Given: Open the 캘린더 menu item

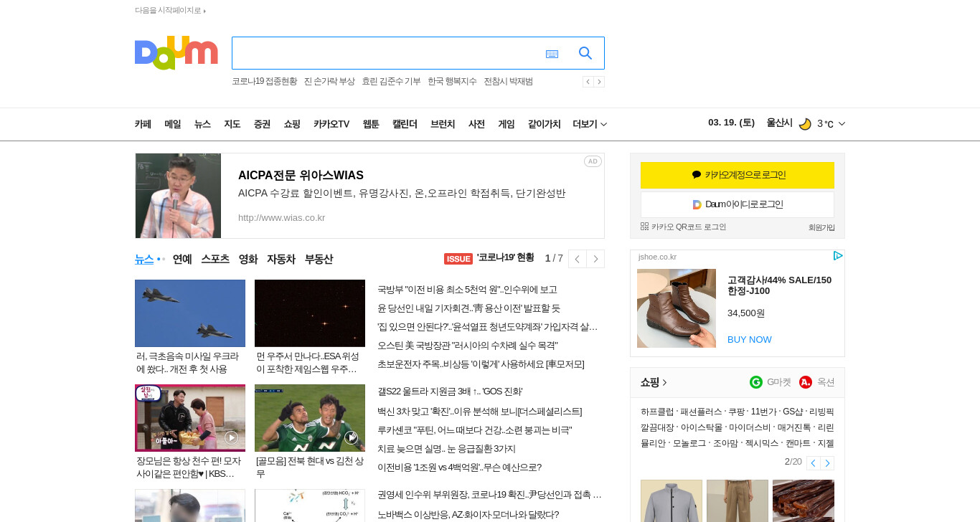Looking at the screenshot, I should [x=405, y=124].
